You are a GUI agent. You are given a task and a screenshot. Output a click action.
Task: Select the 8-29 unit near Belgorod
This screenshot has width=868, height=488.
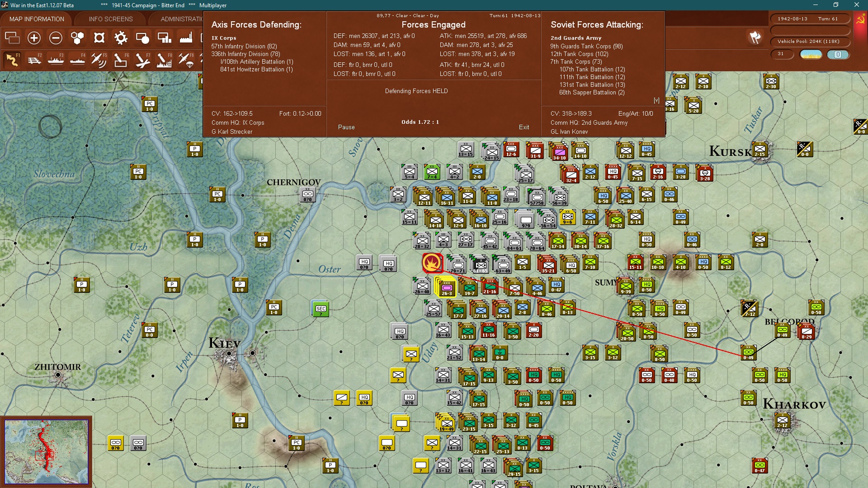[807, 331]
